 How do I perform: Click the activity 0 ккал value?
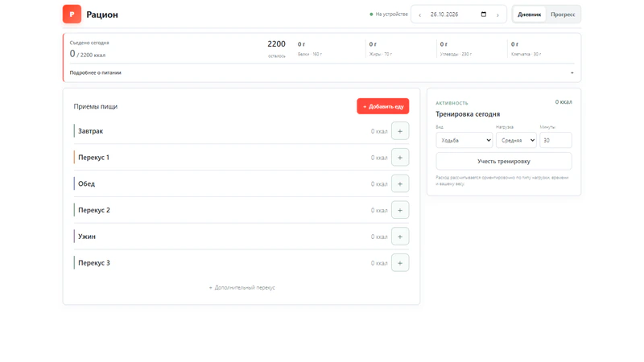(563, 102)
